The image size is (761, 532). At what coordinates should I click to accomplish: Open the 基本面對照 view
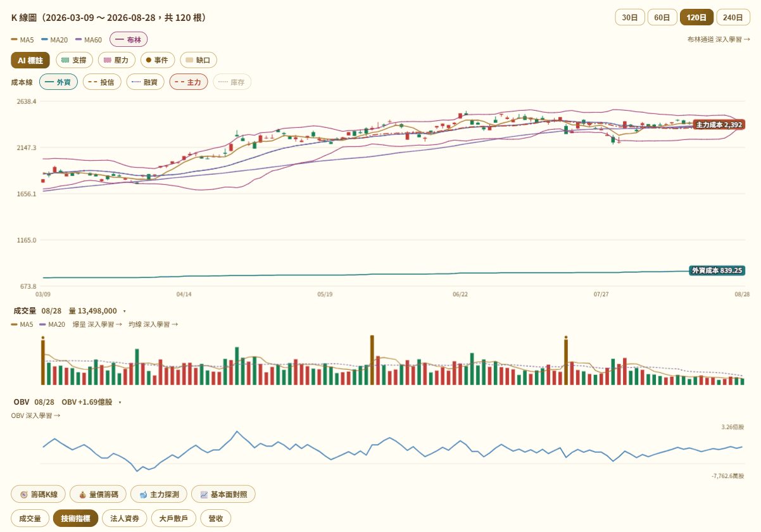click(x=223, y=494)
